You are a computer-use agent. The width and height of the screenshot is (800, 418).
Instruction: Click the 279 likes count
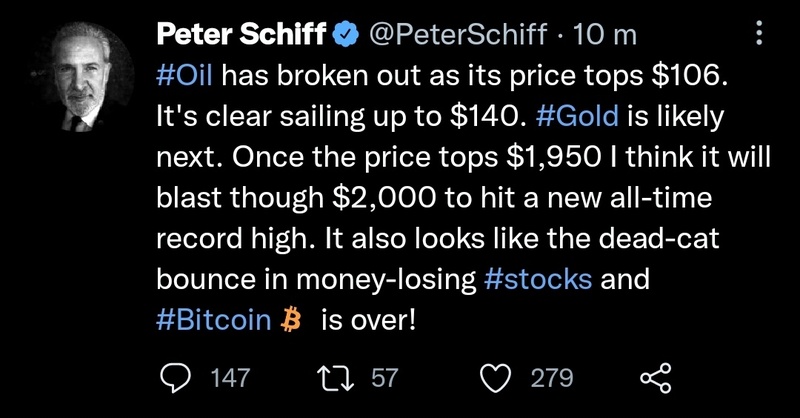coord(551,378)
